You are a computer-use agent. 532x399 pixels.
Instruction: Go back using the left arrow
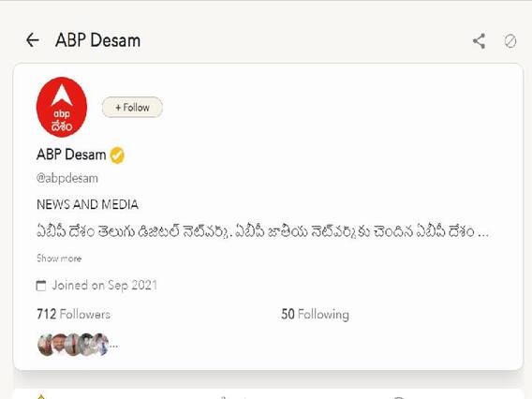pos(33,40)
